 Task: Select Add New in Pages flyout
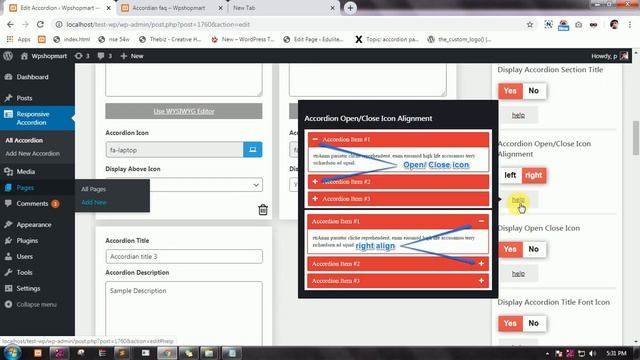tap(94, 202)
